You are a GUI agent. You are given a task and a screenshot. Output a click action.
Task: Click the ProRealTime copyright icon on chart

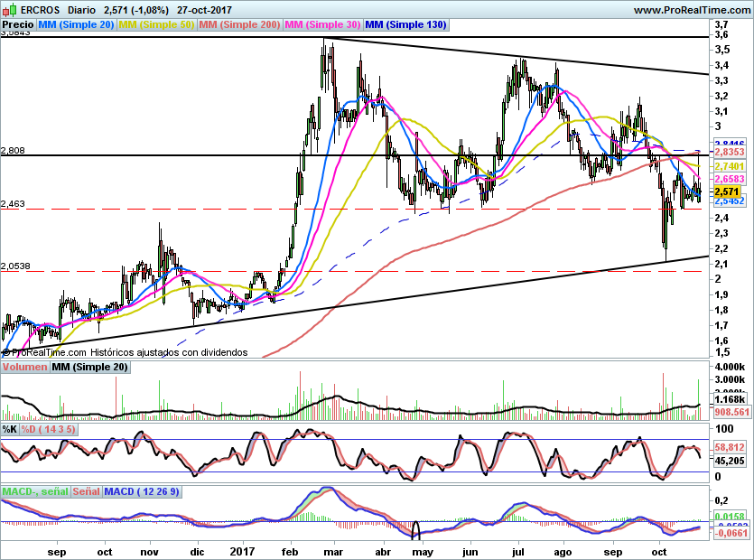[x=6, y=352]
